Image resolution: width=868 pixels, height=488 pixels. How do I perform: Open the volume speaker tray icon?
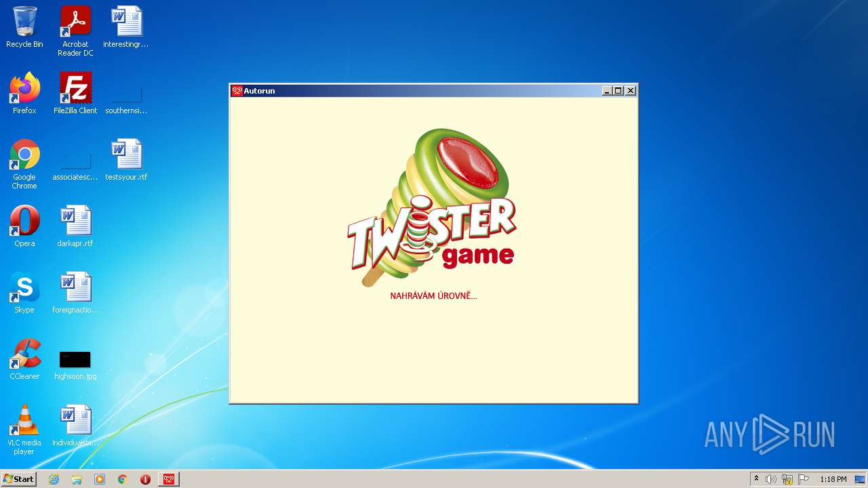click(x=771, y=479)
